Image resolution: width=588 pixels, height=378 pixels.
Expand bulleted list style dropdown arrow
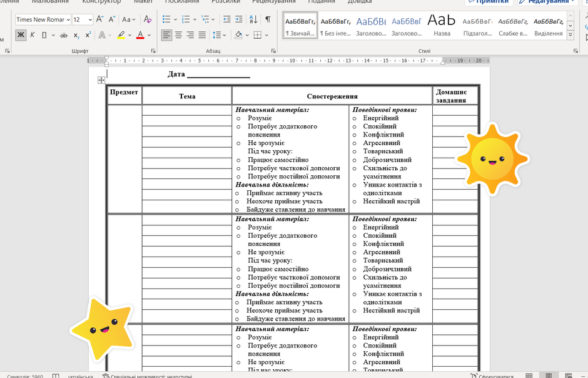pyautogui.click(x=175, y=19)
